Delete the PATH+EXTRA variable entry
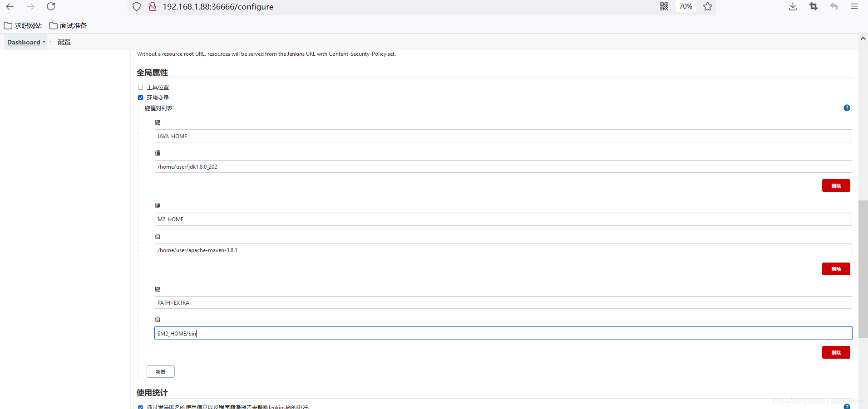The width and height of the screenshot is (868, 409). [836, 352]
